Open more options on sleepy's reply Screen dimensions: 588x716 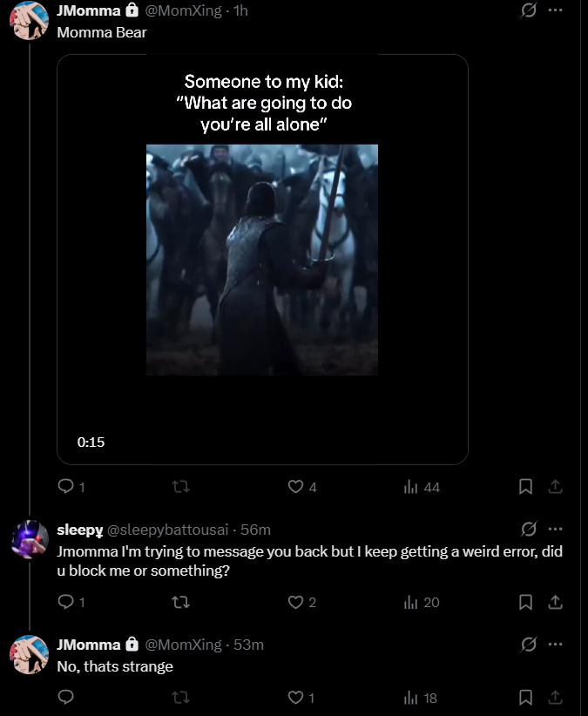click(556, 529)
